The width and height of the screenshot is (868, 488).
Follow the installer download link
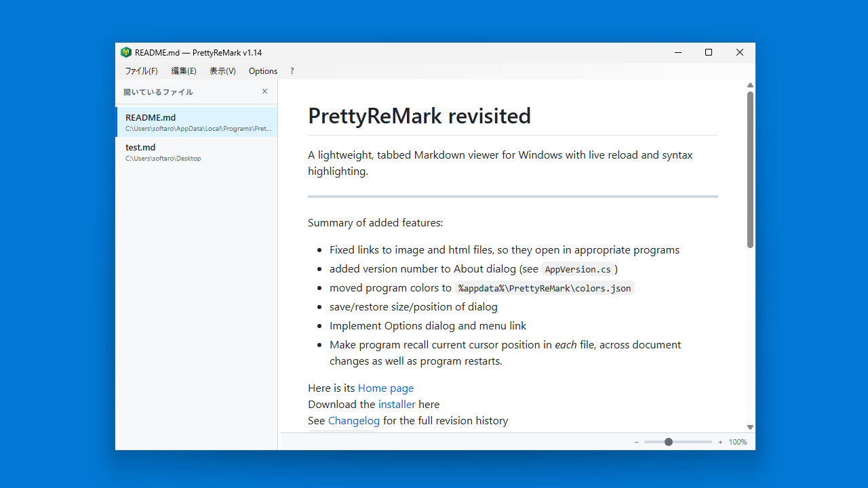click(x=397, y=404)
